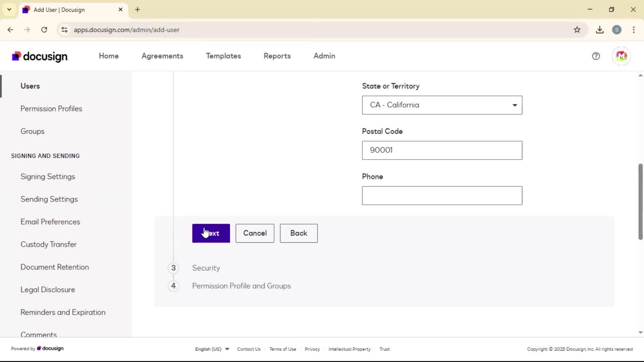Open Permission Profiles in sidebar
Image resolution: width=644 pixels, height=362 pixels.
pyautogui.click(x=51, y=109)
